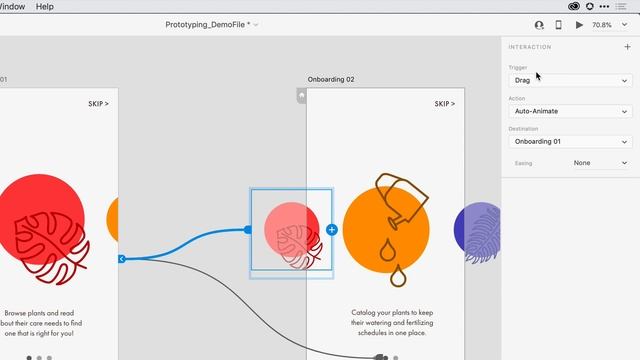Viewport: 640px width, 360px height.
Task: Open the macOS notification center list icon
Action: click(x=621, y=7)
